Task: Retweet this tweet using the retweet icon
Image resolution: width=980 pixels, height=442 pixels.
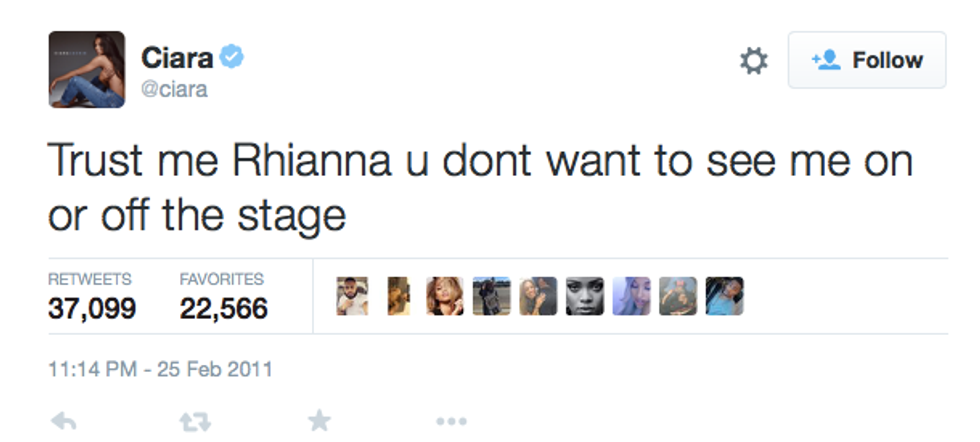Action: pyautogui.click(x=194, y=421)
